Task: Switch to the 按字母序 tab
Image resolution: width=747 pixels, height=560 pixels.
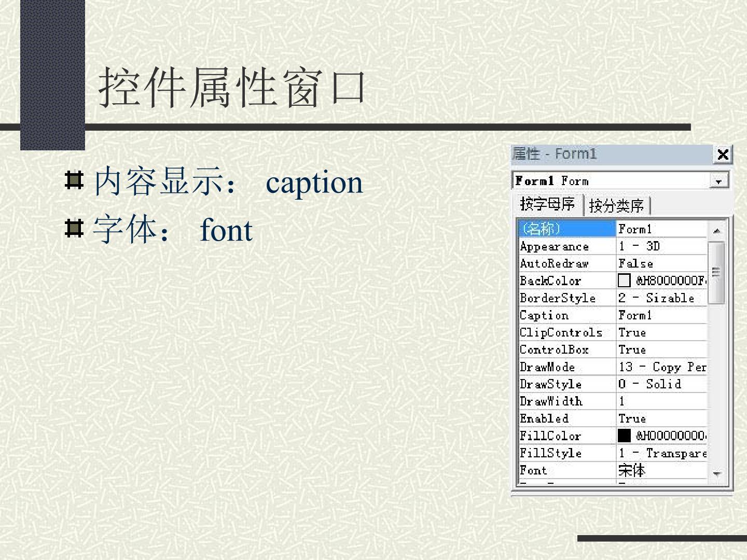Action: click(x=548, y=204)
